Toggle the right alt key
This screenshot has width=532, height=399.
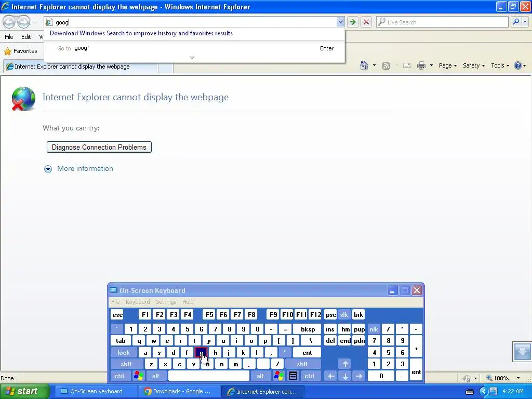click(260, 376)
